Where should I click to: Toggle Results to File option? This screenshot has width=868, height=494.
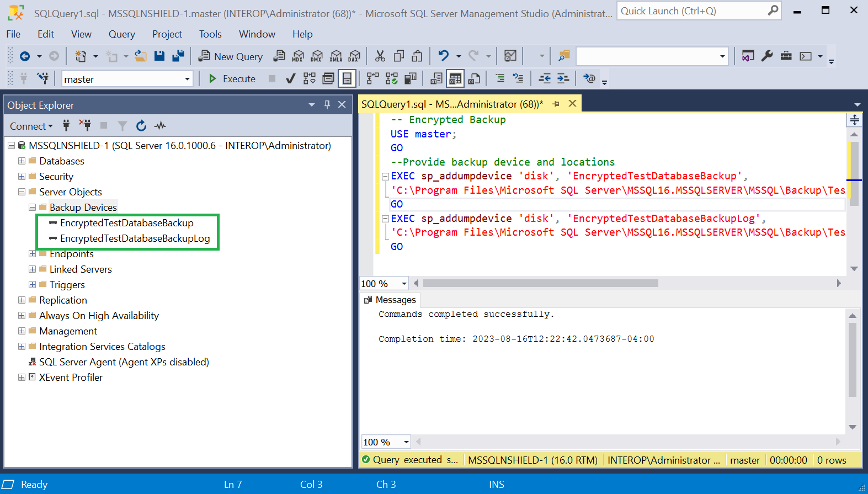[474, 79]
